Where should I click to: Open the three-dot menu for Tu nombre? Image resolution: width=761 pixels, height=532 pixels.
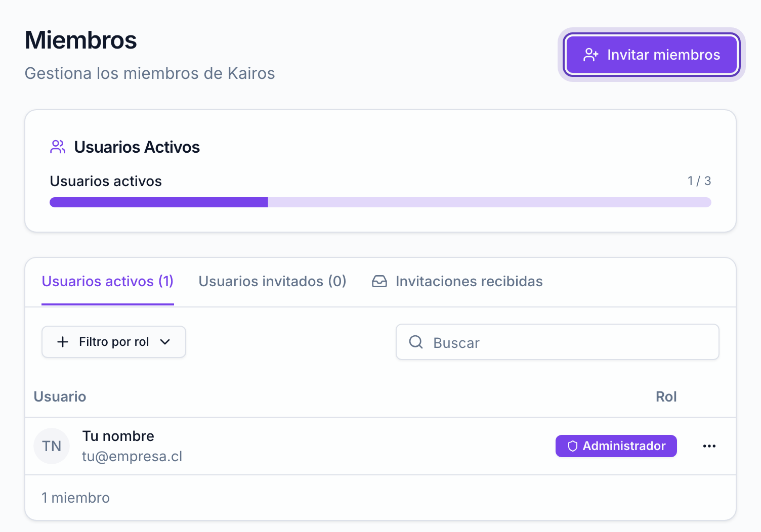709,446
